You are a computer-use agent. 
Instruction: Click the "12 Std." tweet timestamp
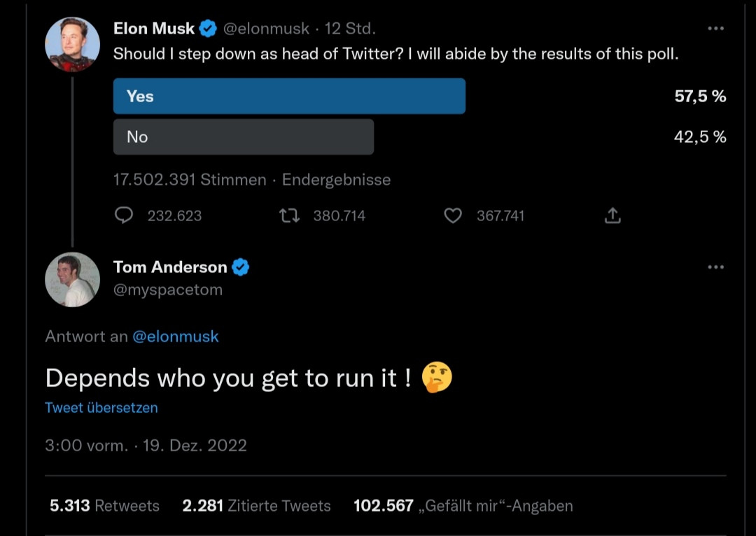point(351,29)
